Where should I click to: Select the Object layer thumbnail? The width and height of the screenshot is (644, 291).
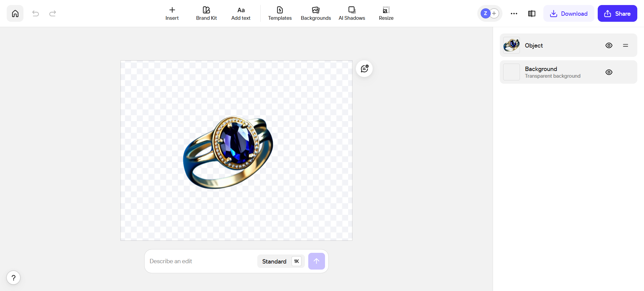pyautogui.click(x=512, y=45)
